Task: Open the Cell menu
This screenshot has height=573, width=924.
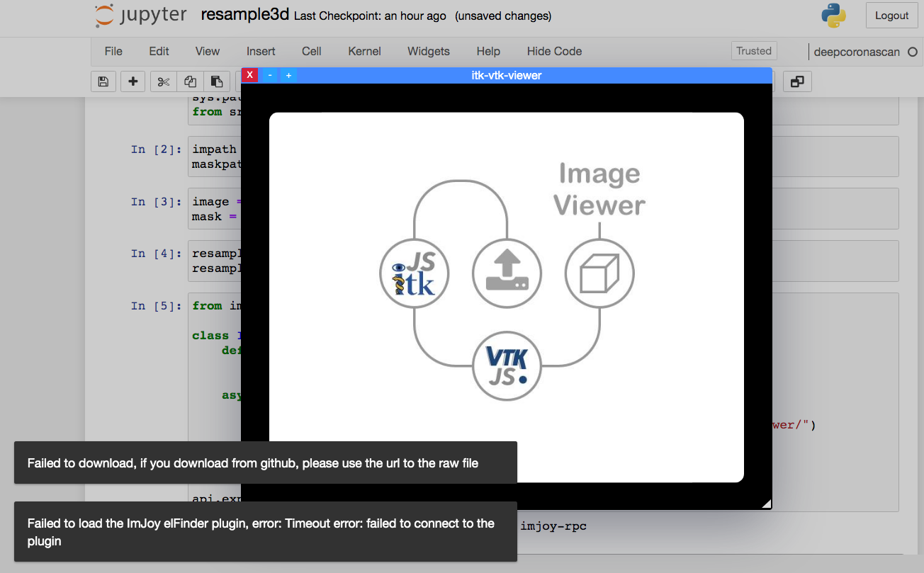Action: [312, 51]
